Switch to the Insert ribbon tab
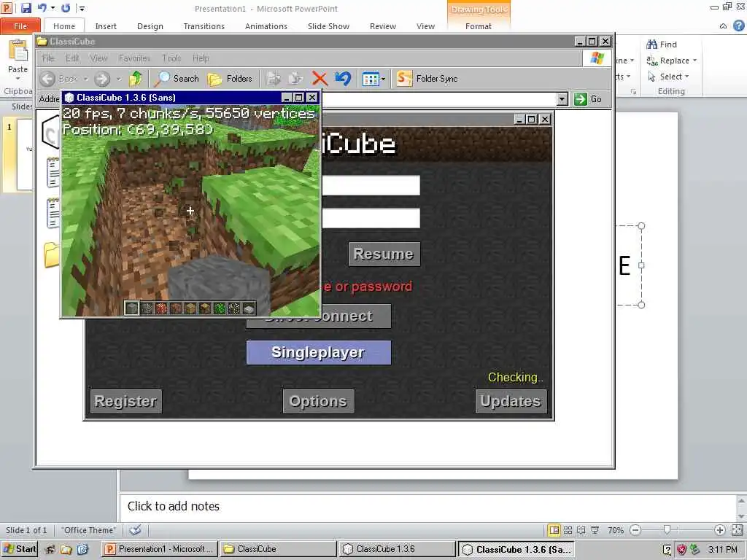 [x=106, y=26]
